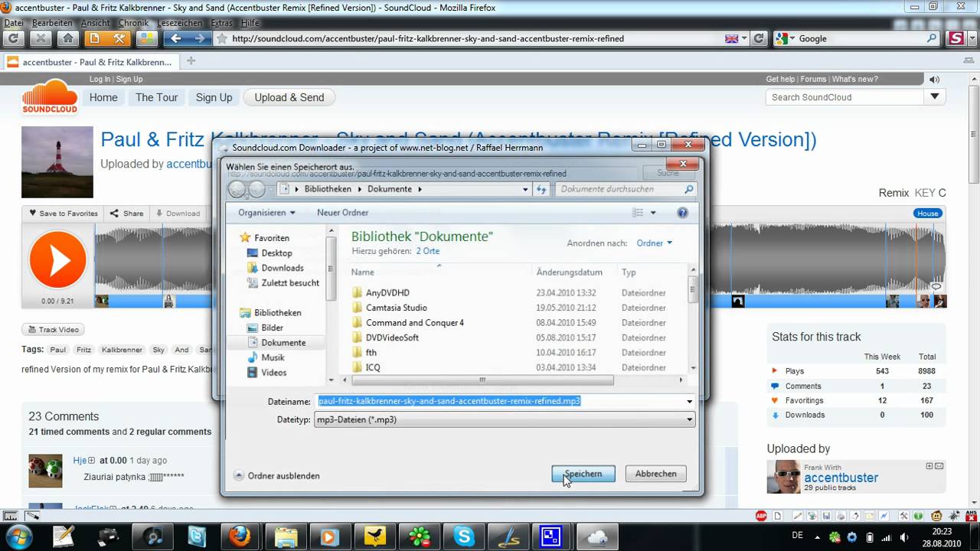
Task: Click the Abbrechen button
Action: coord(655,474)
